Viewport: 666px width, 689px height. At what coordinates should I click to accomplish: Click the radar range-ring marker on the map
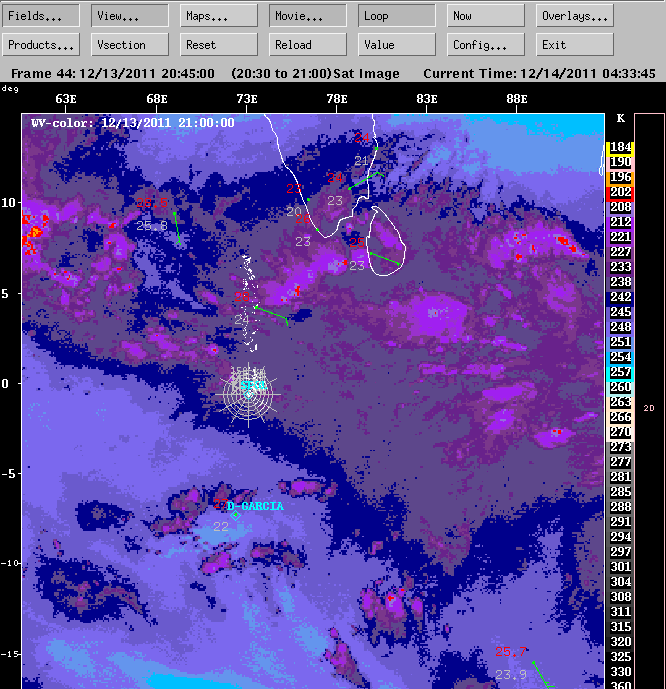pos(249,393)
